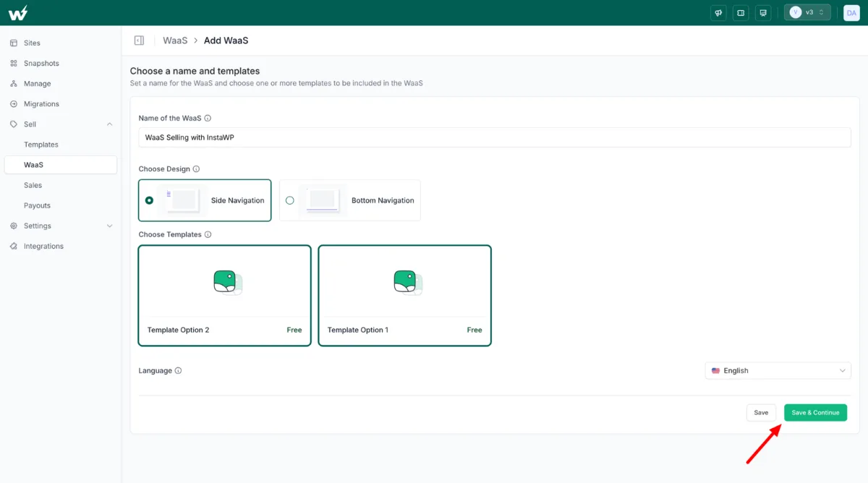This screenshot has height=483, width=868.
Task: Expand the Settings menu chevron
Action: tap(110, 226)
